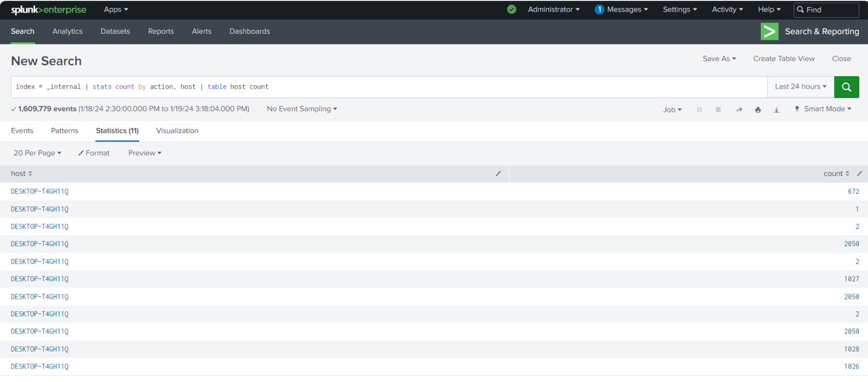
Task: Sort by the count column header
Action: pos(836,173)
